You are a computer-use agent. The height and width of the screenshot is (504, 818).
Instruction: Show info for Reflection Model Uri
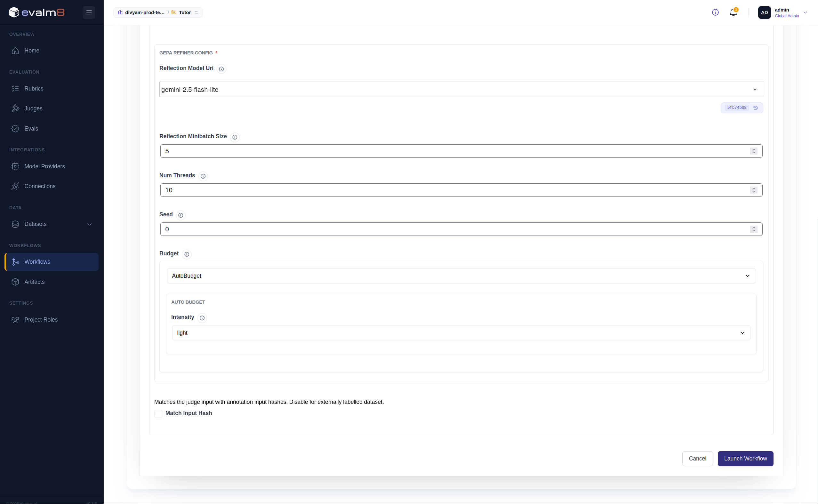(x=221, y=69)
